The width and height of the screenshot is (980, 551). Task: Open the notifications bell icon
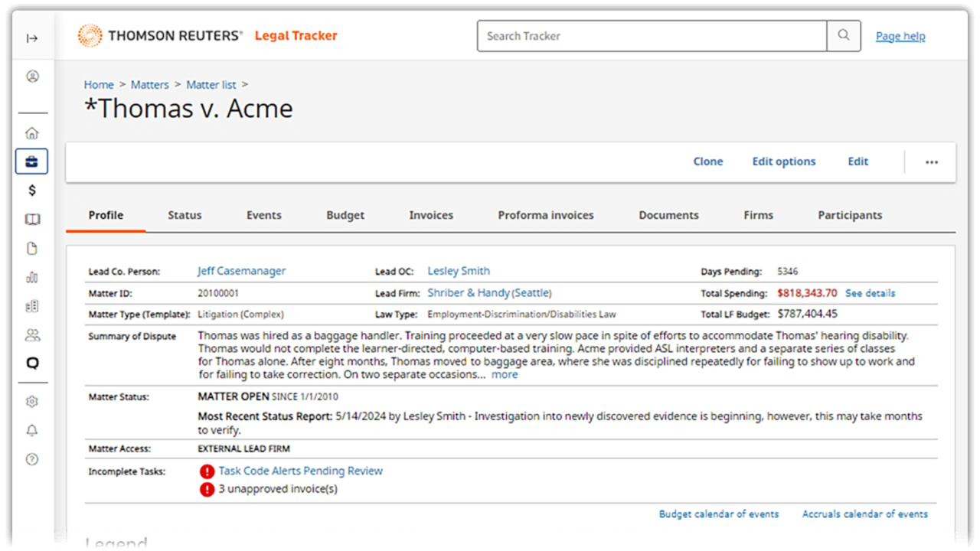[32, 431]
